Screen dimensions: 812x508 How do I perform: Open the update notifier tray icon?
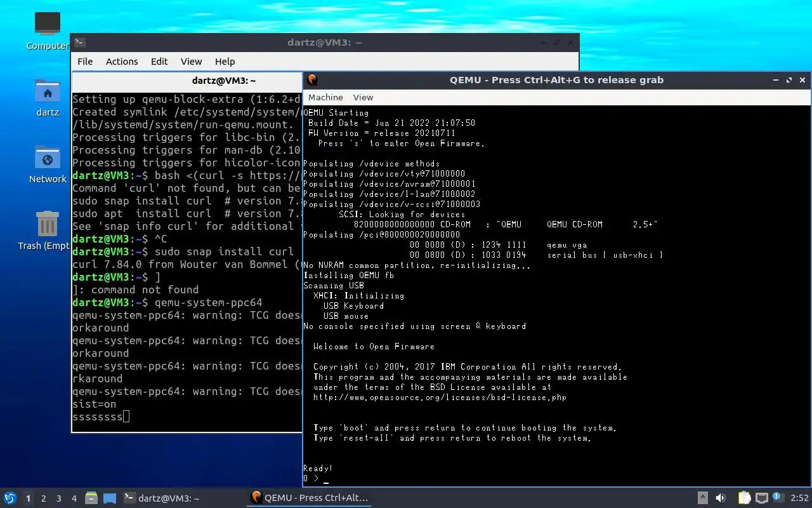point(778,498)
